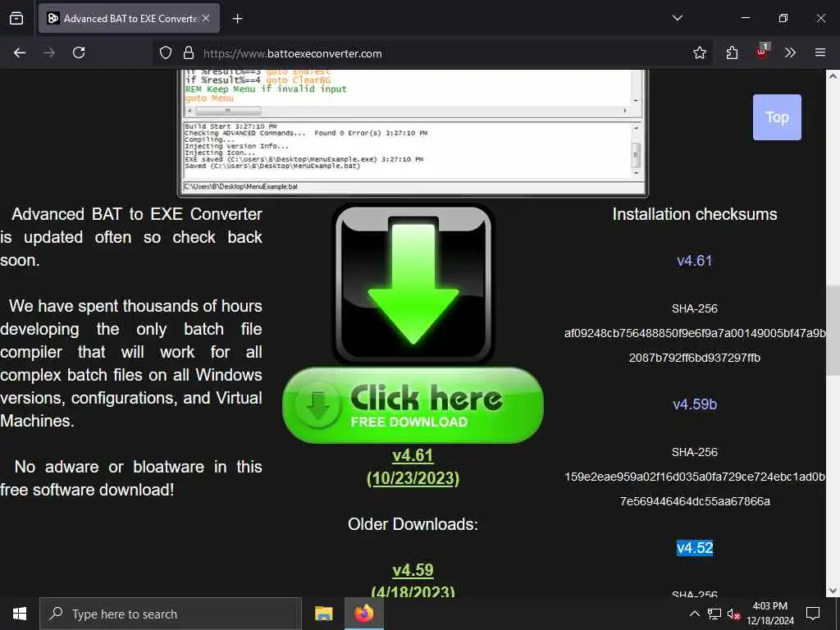Jump to page Top button
The image size is (840, 630).
pyautogui.click(x=777, y=117)
